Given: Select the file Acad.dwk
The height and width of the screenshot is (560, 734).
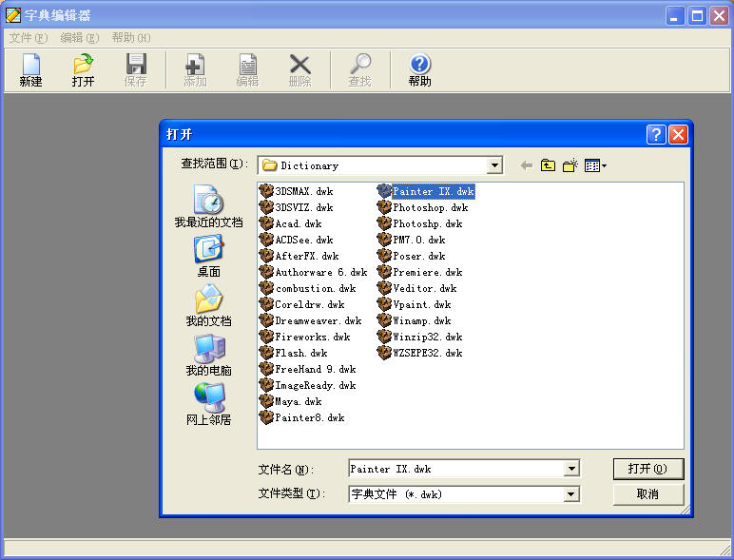Looking at the screenshot, I should point(291,223).
